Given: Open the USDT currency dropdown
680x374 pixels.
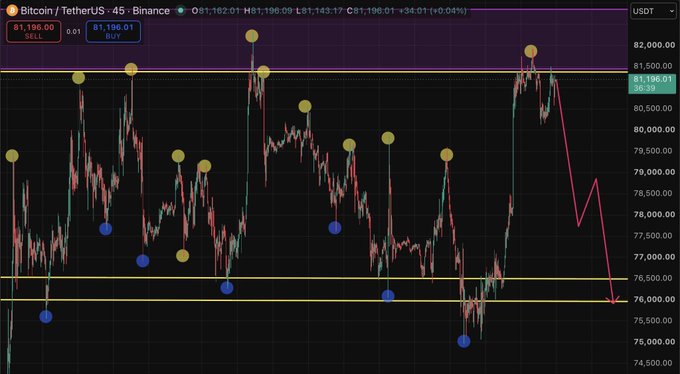Looking at the screenshot, I should pyautogui.click(x=652, y=11).
